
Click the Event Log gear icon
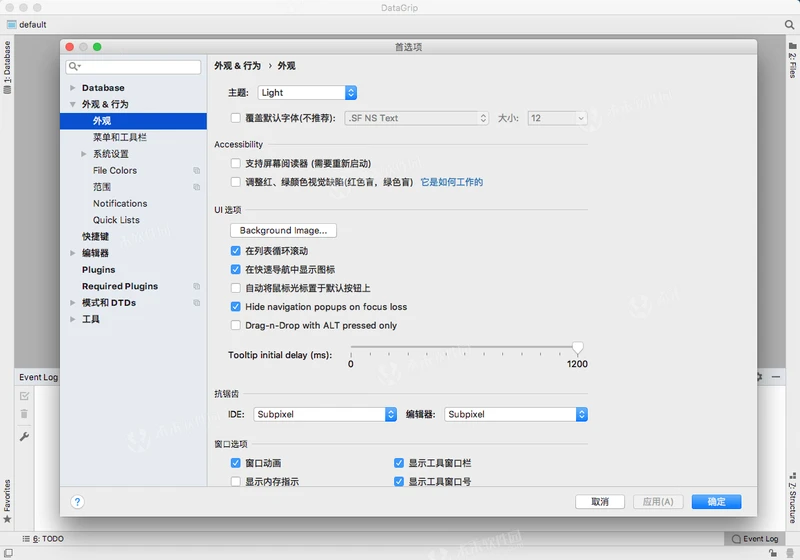point(760,377)
